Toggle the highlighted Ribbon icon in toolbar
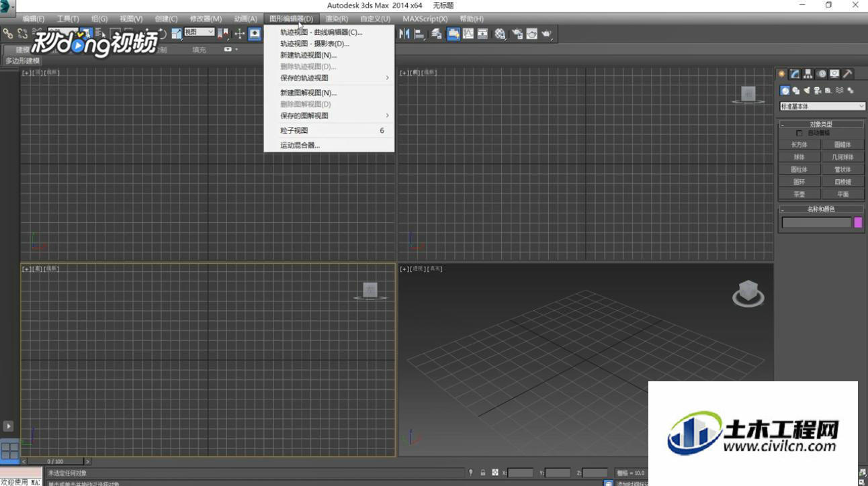This screenshot has width=868, height=486. point(453,33)
